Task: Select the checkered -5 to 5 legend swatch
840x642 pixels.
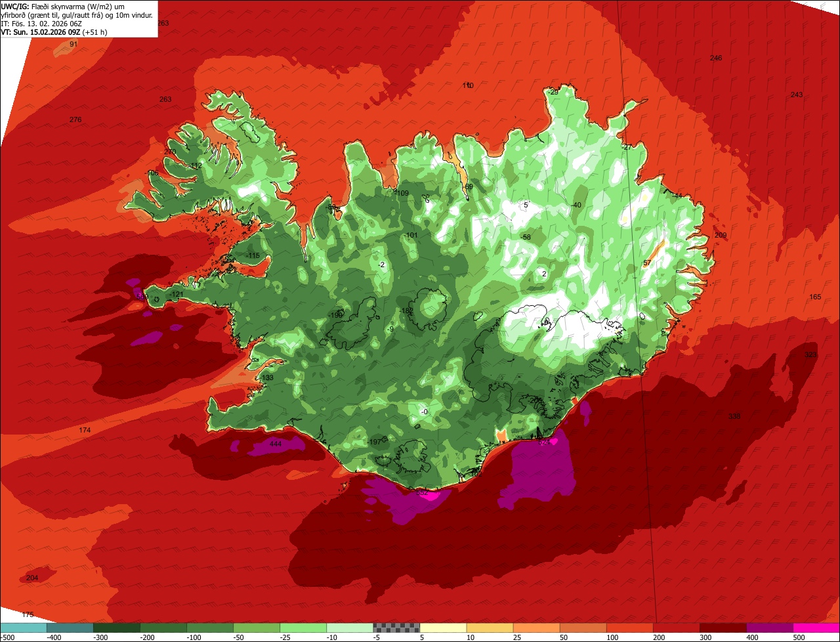Action: (396, 628)
